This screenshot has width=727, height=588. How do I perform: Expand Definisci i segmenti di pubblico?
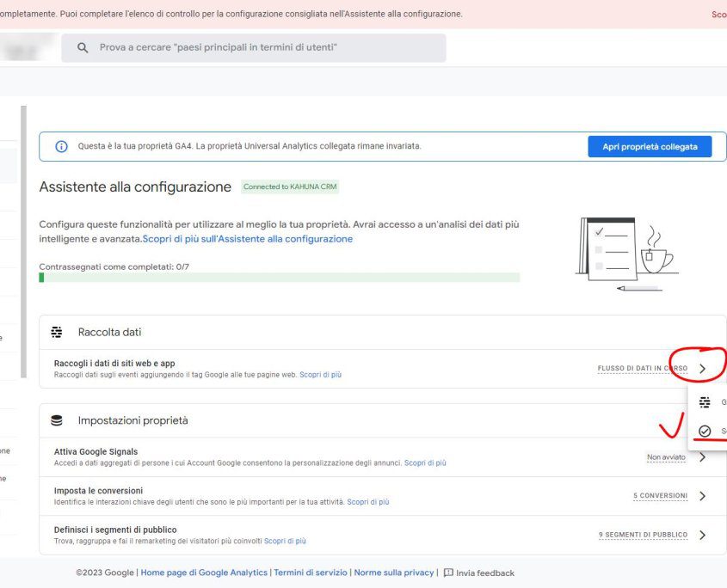(703, 534)
